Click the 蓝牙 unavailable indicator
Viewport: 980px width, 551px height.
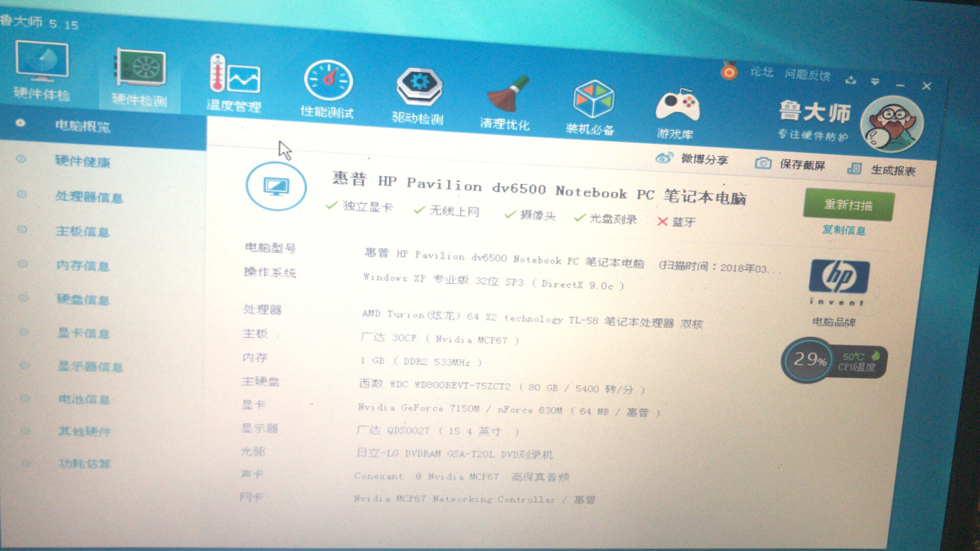tap(676, 221)
